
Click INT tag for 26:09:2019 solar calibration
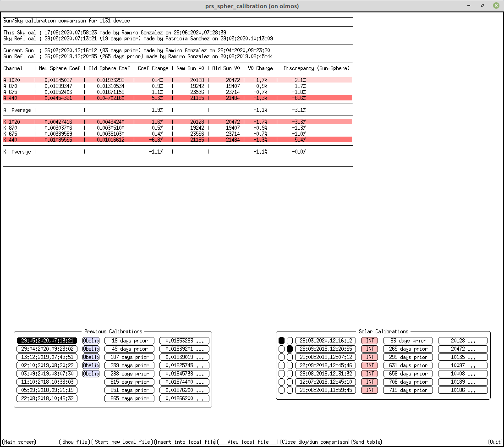coord(370,349)
